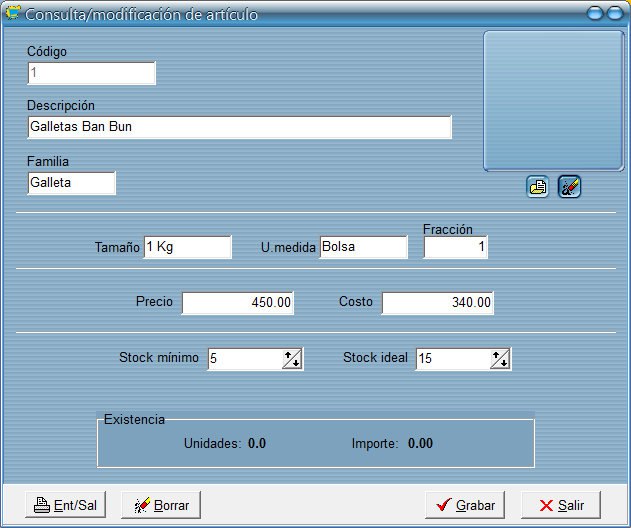Click the left round title bar button
This screenshot has height=528, width=631.
(x=595, y=13)
